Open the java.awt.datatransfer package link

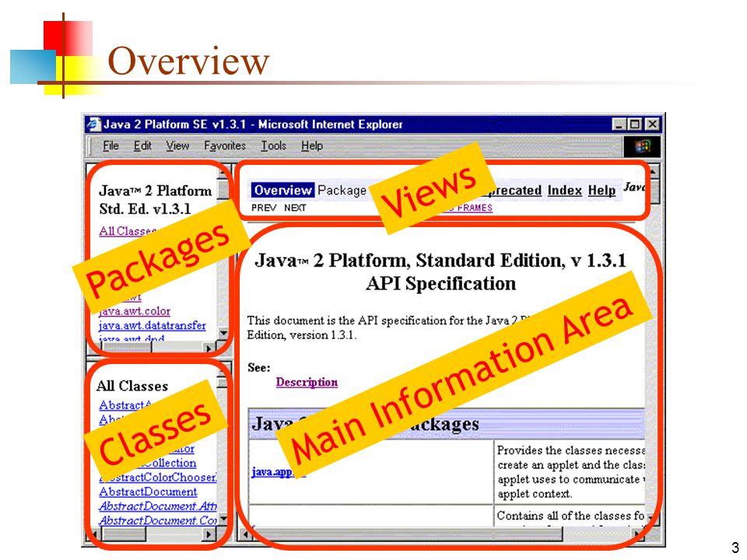(152, 326)
